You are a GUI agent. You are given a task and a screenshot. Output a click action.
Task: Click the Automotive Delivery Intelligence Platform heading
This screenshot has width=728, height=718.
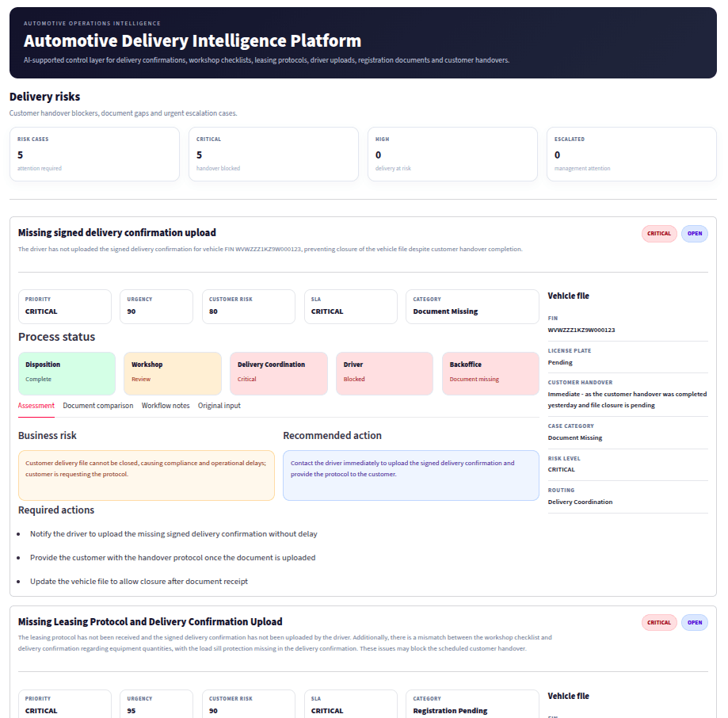tap(192, 41)
